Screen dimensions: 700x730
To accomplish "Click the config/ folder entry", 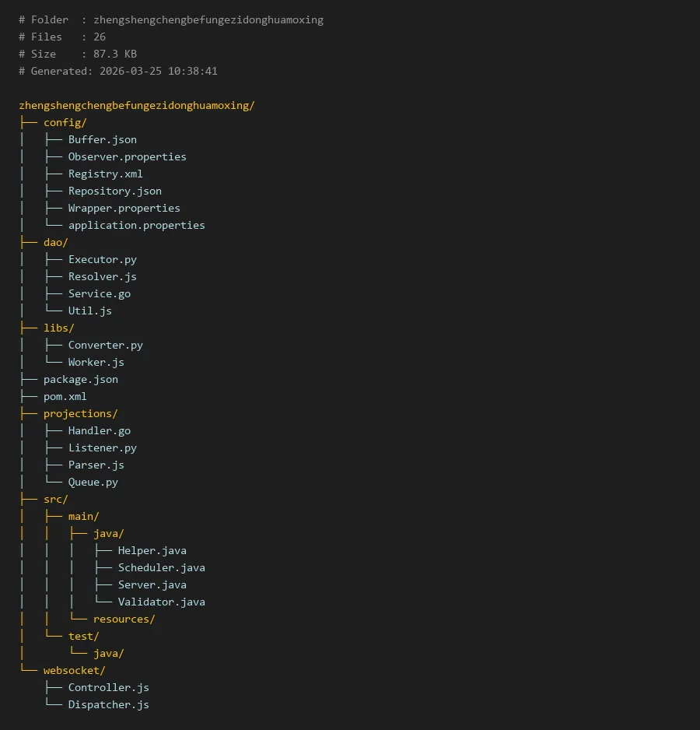I will (x=65, y=122).
